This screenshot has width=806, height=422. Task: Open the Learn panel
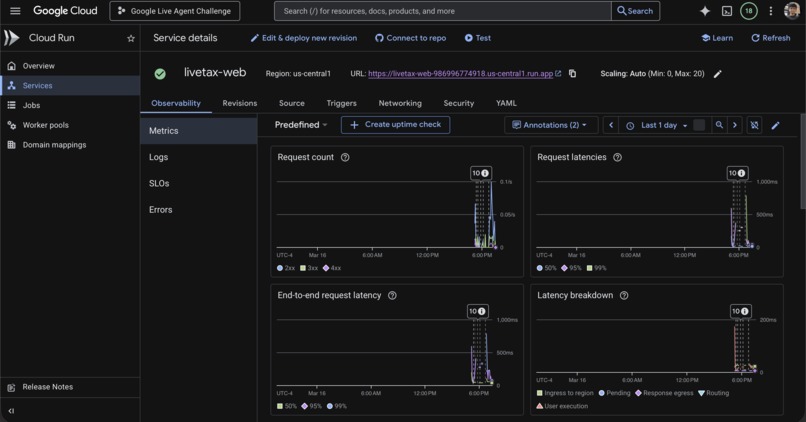tap(717, 38)
